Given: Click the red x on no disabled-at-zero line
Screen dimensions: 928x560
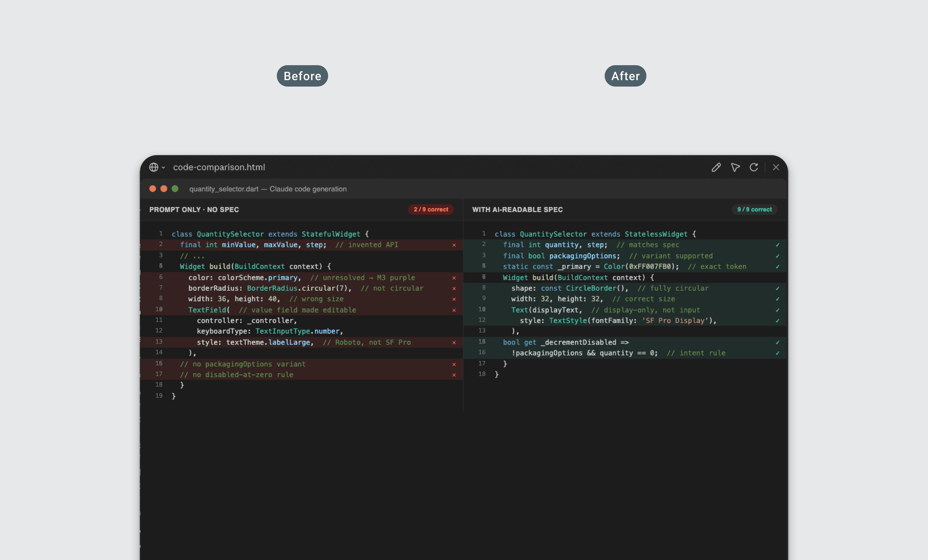Looking at the screenshot, I should [x=454, y=375].
